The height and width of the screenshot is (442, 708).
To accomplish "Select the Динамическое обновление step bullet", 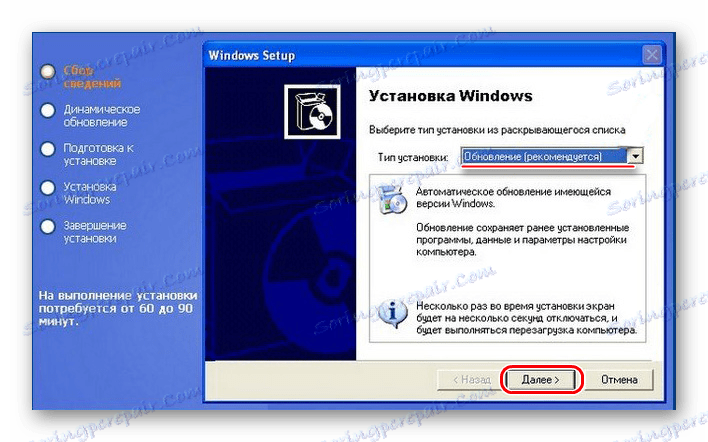I will (47, 111).
